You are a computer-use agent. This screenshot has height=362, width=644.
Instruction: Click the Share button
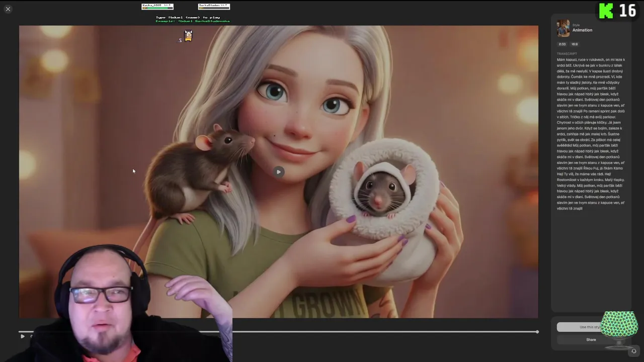[x=591, y=340]
